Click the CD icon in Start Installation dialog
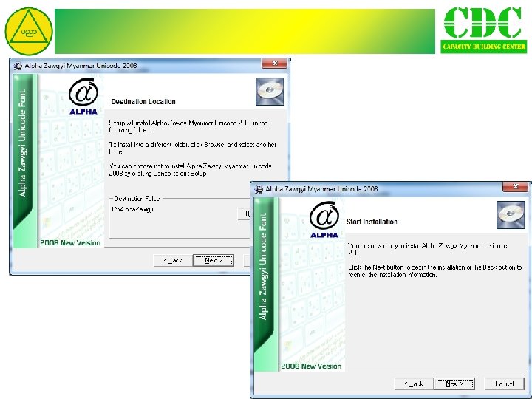This screenshot has width=532, height=399. click(x=511, y=215)
